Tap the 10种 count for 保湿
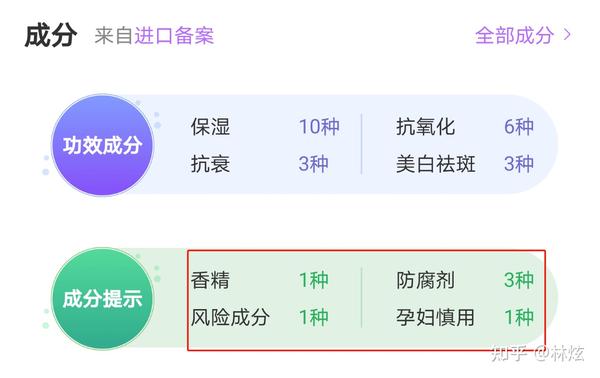 (319, 127)
